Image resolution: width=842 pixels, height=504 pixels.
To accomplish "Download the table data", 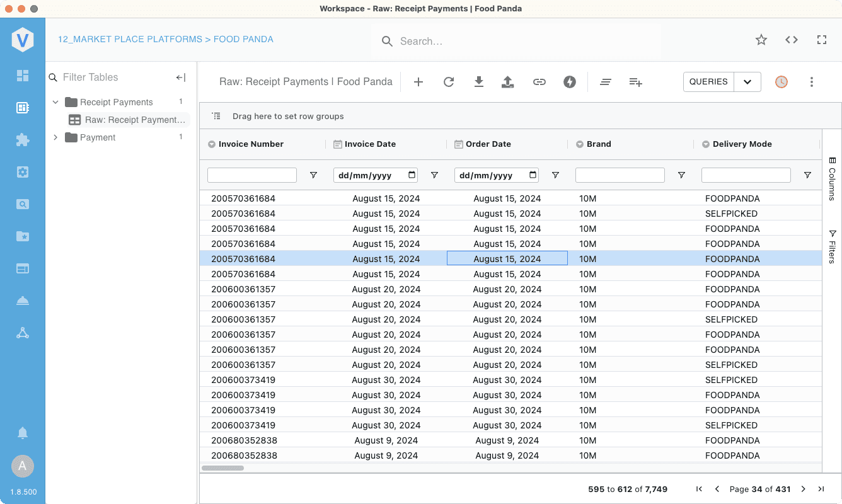I will click(479, 82).
